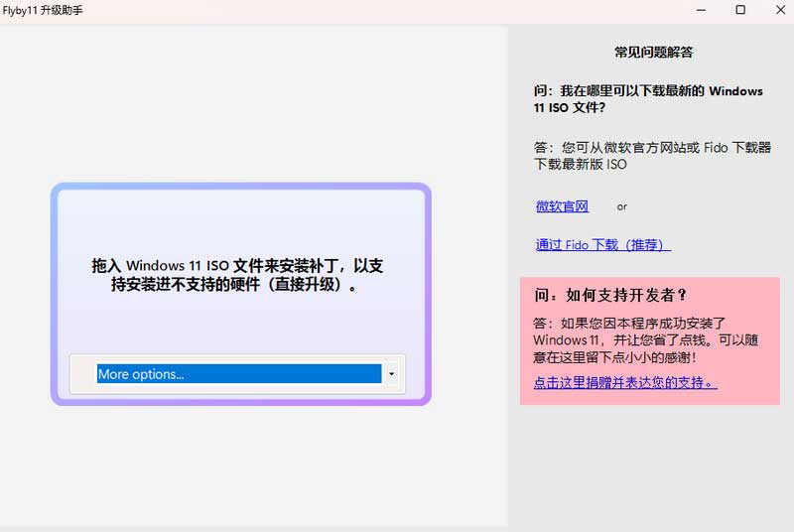
Task: Click the ISO drop zone text 拖入 Windows 11 ISO 文件
Action: point(237,275)
